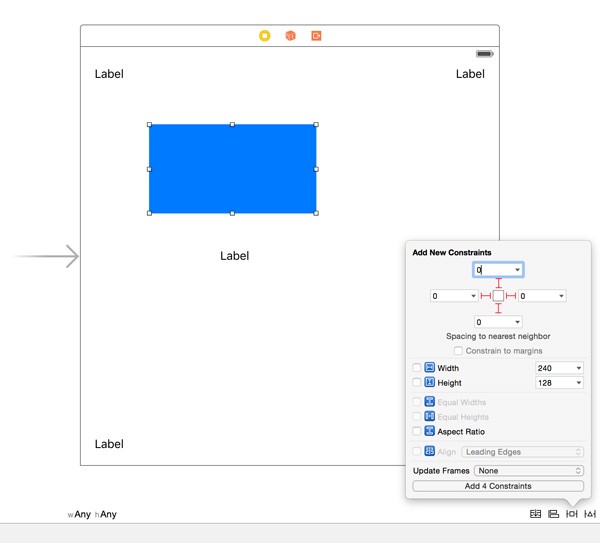Enable the Constrain to margins checkbox

point(458,351)
